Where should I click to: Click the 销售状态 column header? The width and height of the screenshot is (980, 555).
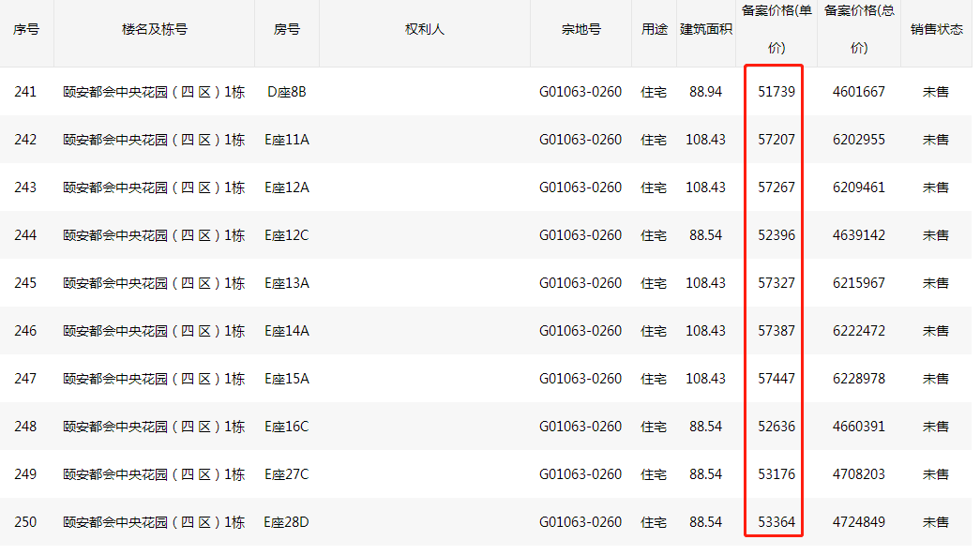pos(936,29)
